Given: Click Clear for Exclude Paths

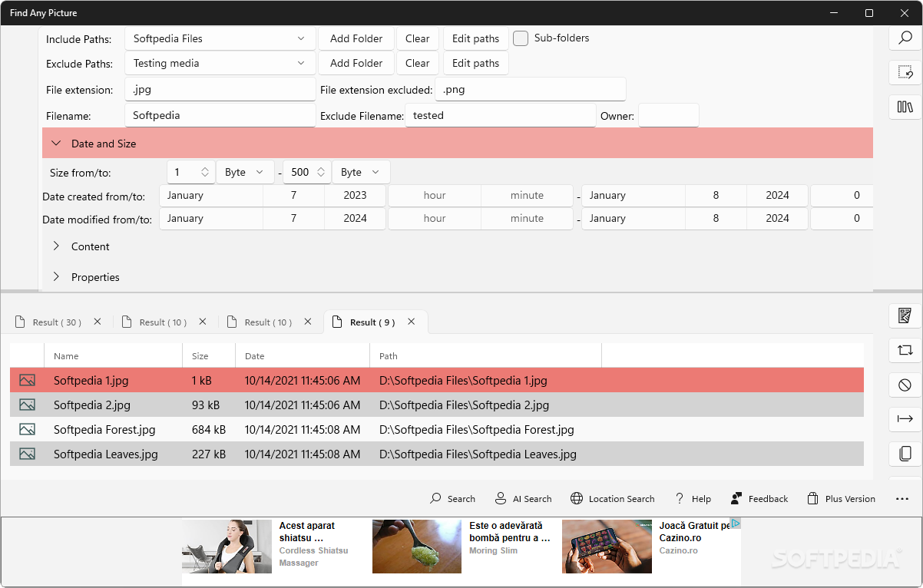Looking at the screenshot, I should [x=418, y=63].
